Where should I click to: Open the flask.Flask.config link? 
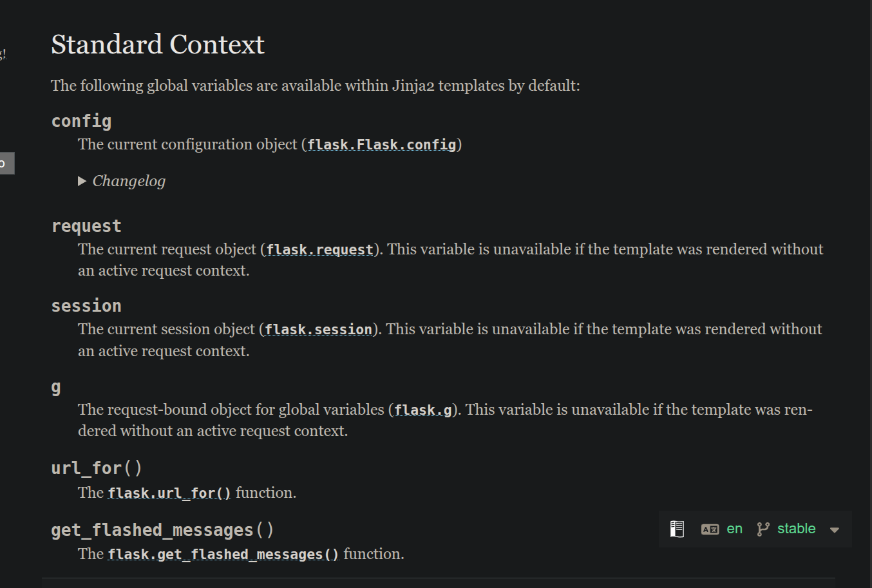[381, 144]
